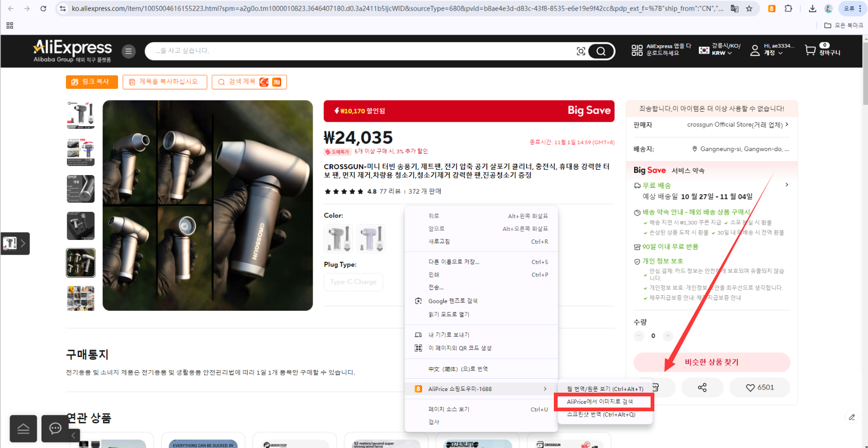This screenshot has height=448, width=868.
Task: Click the search title button
Action: tap(249, 82)
